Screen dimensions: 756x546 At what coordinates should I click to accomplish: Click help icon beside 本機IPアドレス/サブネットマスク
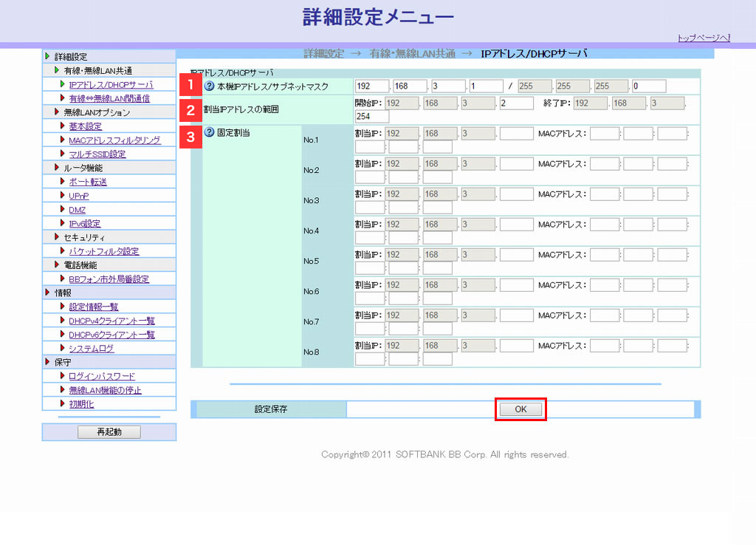tap(209, 86)
